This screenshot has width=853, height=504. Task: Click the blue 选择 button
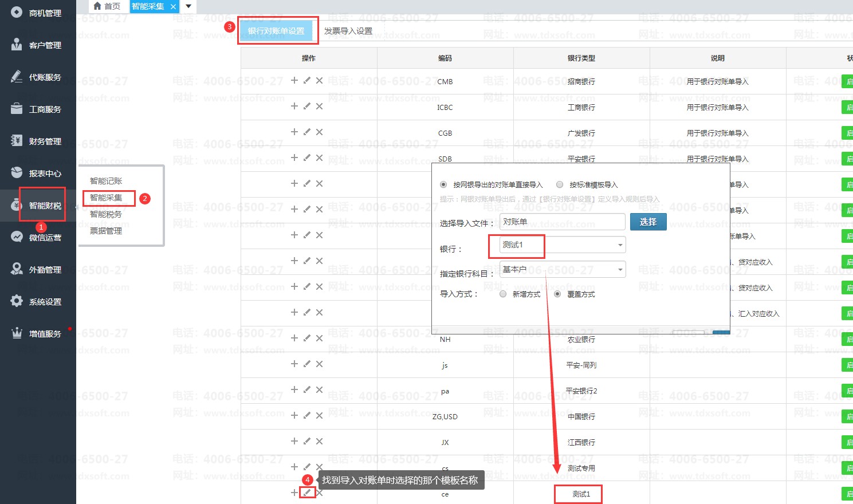click(x=648, y=222)
